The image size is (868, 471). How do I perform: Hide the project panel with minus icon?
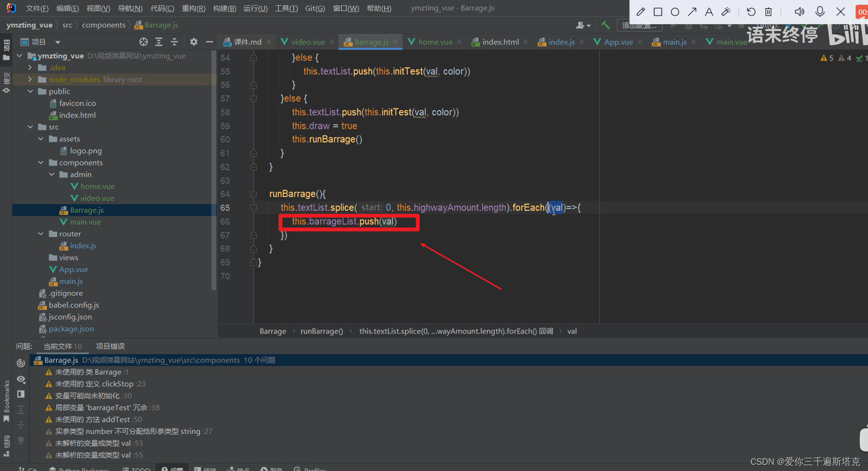point(209,42)
